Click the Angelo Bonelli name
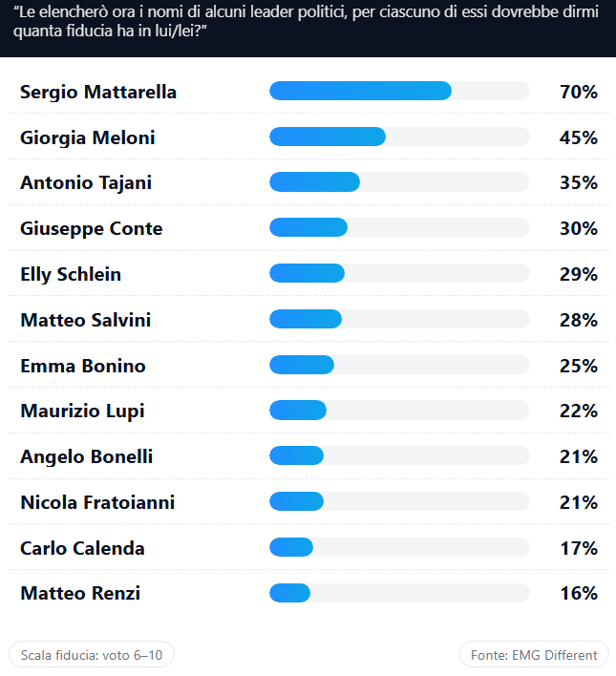616x676 pixels. point(87,457)
